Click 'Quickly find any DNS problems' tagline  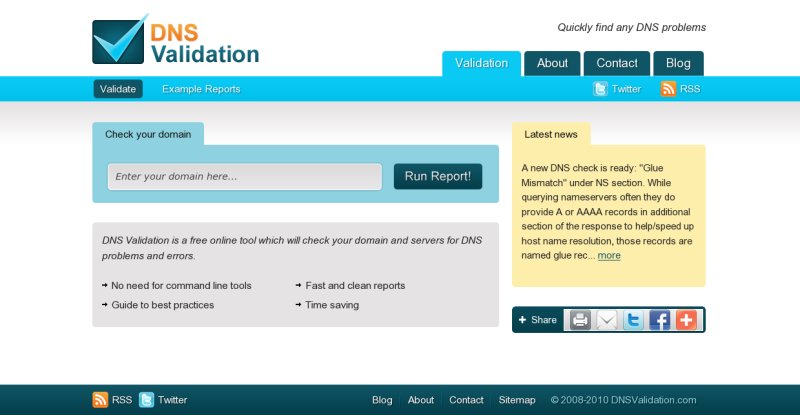[x=632, y=28]
